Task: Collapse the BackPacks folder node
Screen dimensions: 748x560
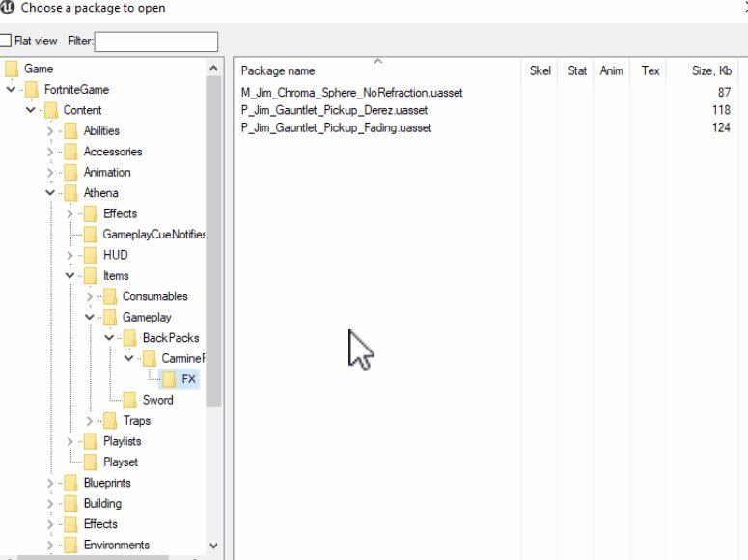Action: pyautogui.click(x=109, y=338)
